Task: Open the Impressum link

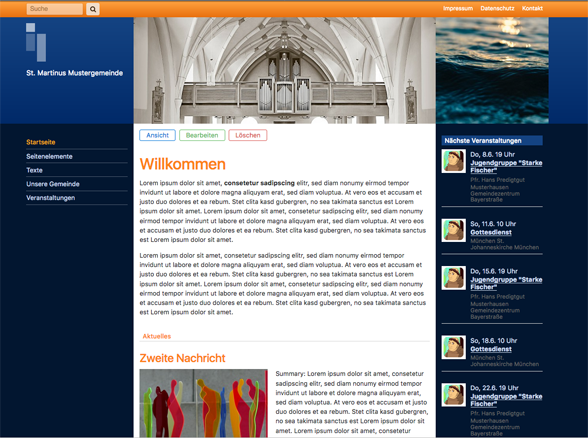Action: click(x=458, y=8)
